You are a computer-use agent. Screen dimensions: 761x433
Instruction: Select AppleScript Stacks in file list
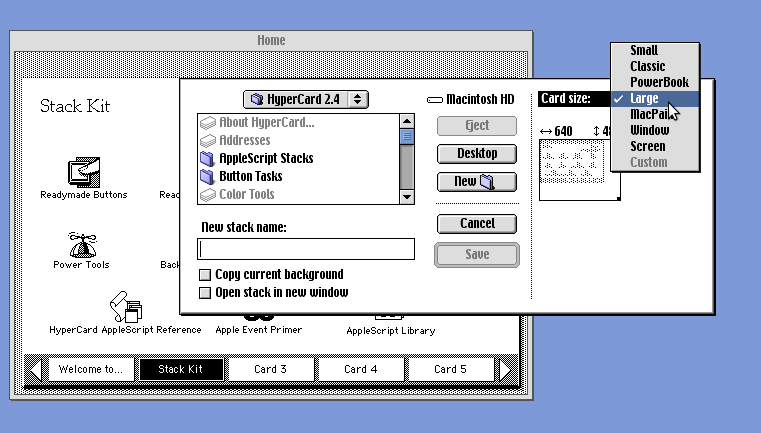pyautogui.click(x=298, y=158)
